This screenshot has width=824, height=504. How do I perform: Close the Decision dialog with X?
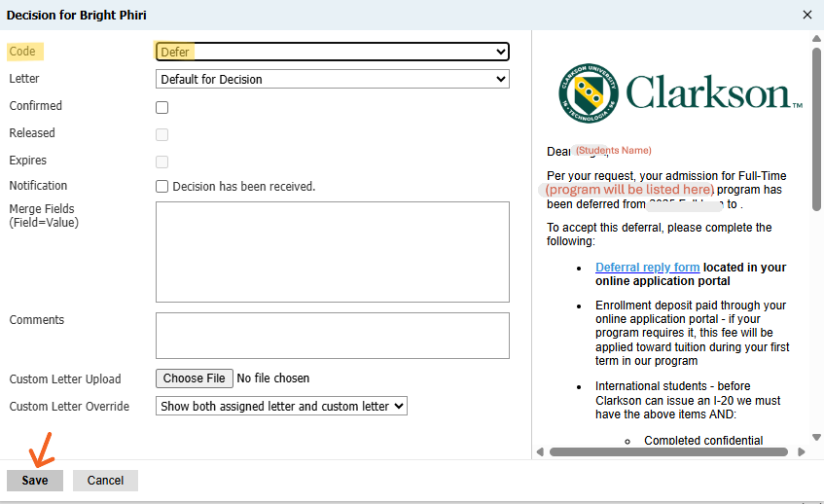(x=806, y=15)
